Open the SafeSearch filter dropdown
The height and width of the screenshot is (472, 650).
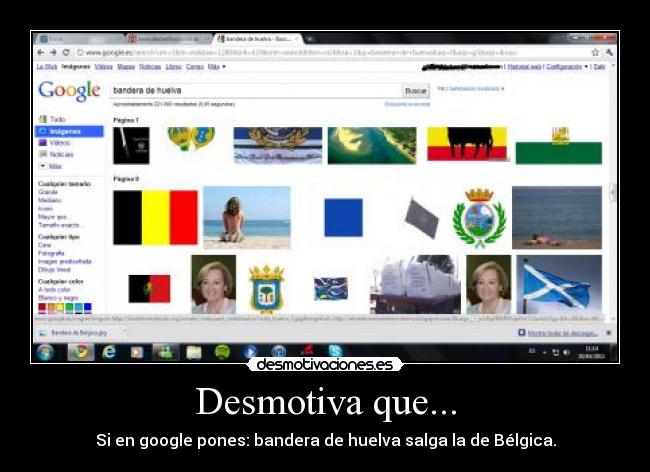click(471, 88)
